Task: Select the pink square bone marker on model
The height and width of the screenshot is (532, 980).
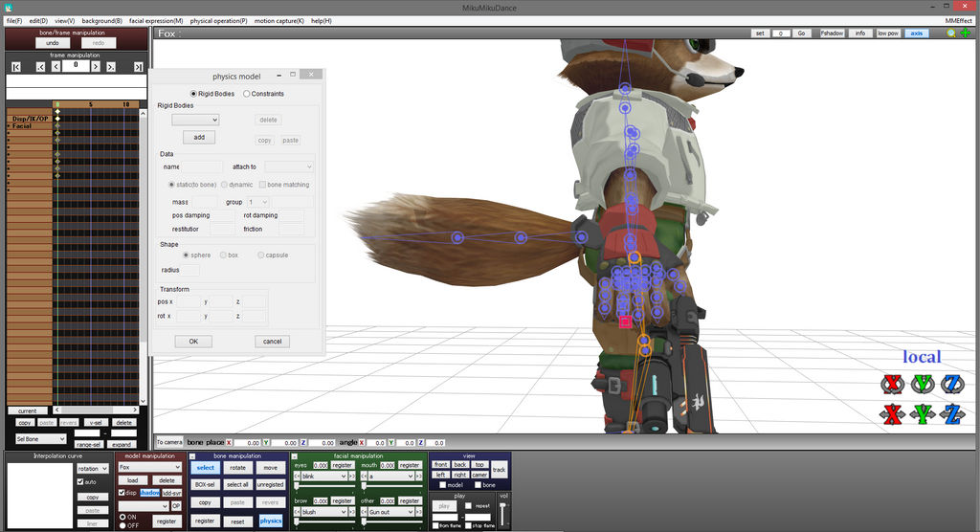Action: [x=625, y=322]
